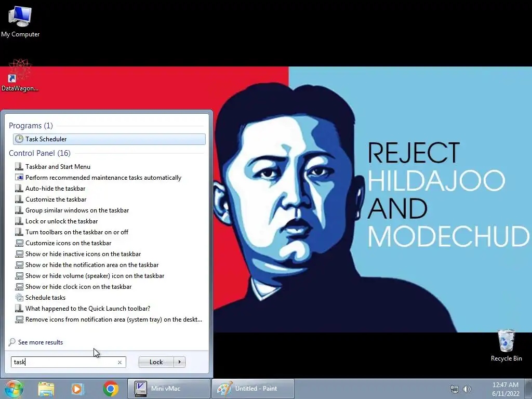The width and height of the screenshot is (532, 399).
Task: Open Schedule tasks result
Action: 45,298
